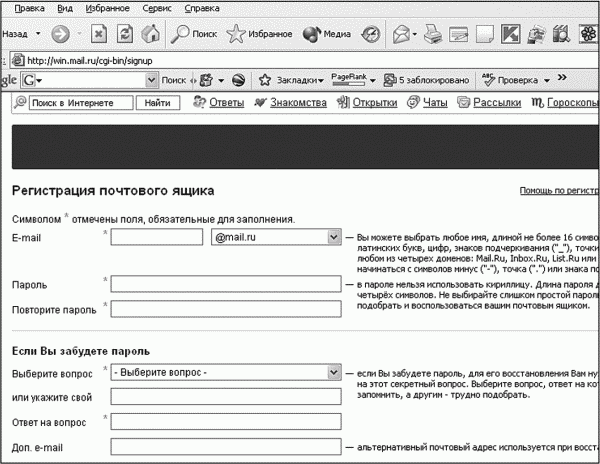The width and height of the screenshot is (600, 464).
Task: Click the или укажите свой input field
Action: (226, 397)
